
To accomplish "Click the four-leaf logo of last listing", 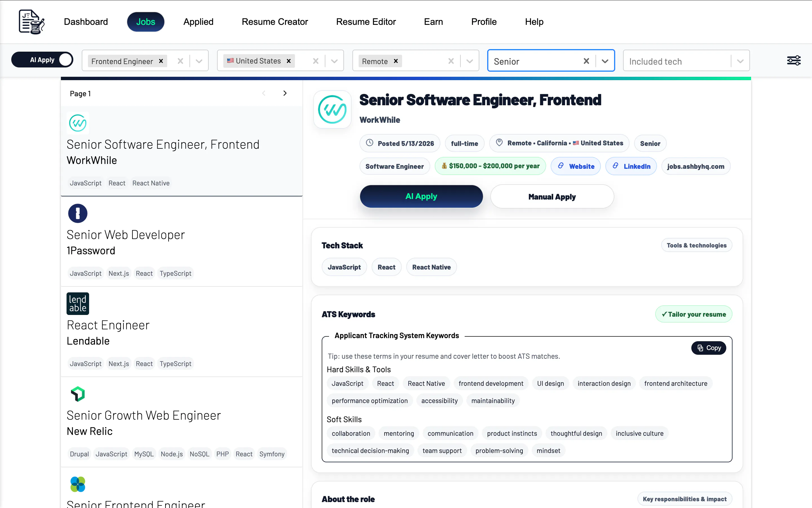I will 78,484.
